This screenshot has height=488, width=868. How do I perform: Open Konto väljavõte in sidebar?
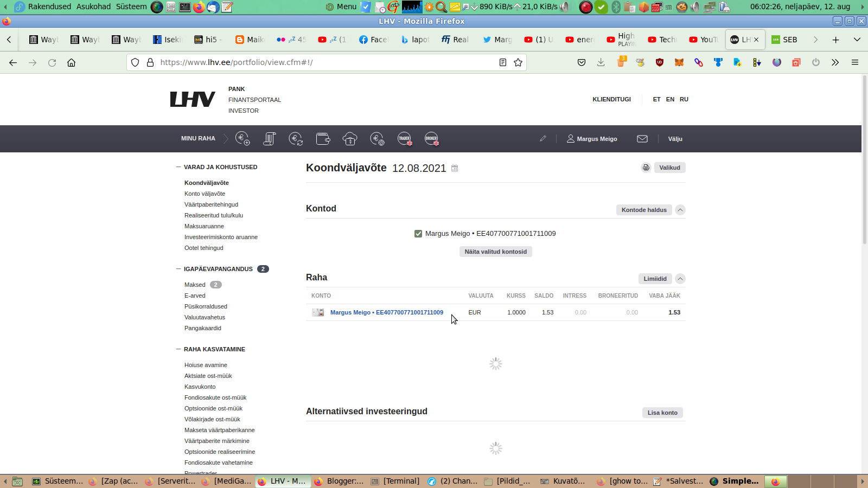coord(205,194)
